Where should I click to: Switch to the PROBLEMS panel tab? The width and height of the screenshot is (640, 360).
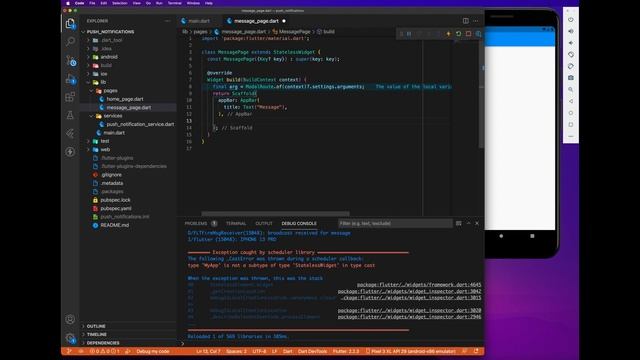point(196,223)
